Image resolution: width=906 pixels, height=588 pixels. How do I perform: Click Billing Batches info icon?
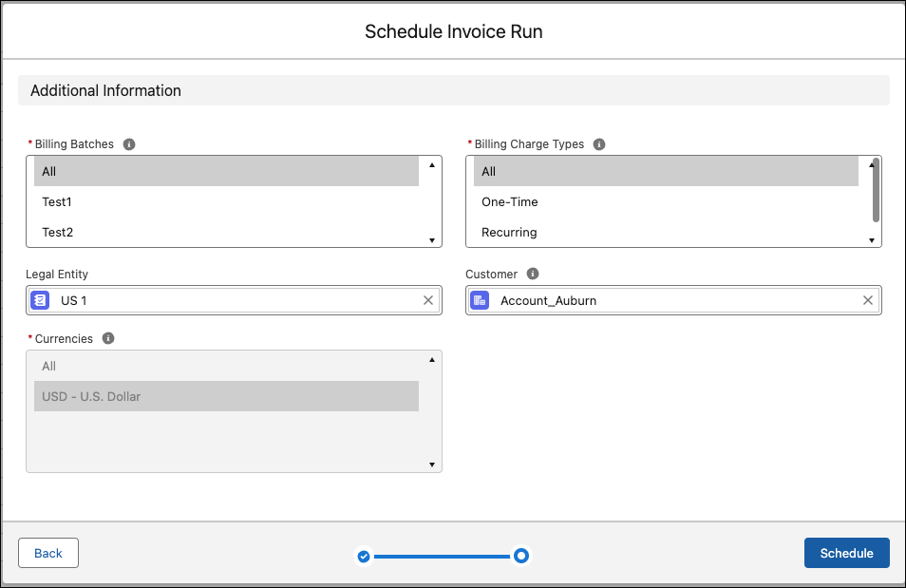[129, 144]
